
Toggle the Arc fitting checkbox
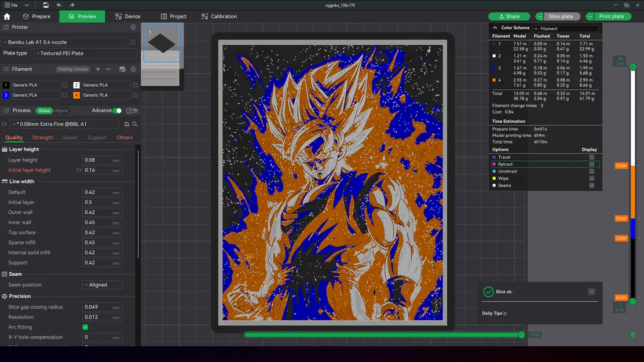[x=86, y=327]
